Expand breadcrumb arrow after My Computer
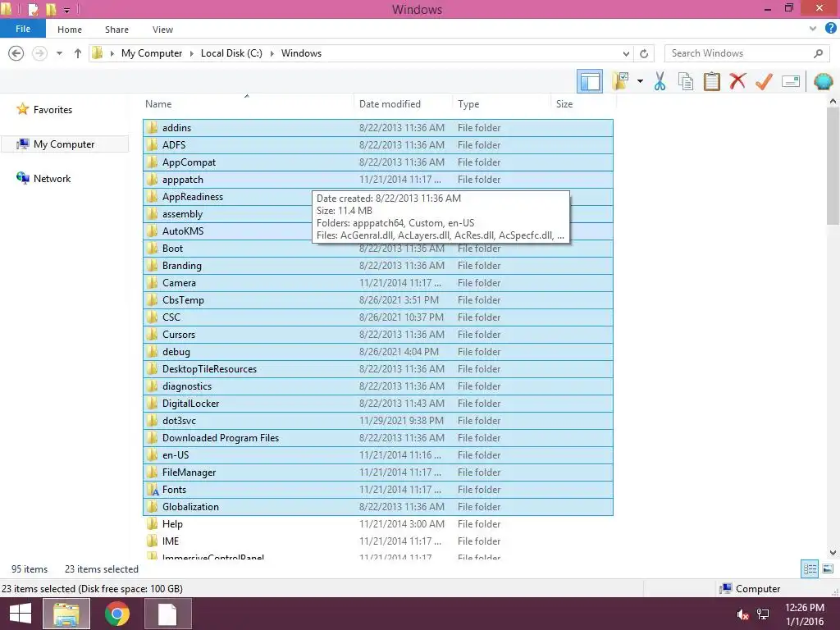This screenshot has width=840, height=630. coord(191,53)
